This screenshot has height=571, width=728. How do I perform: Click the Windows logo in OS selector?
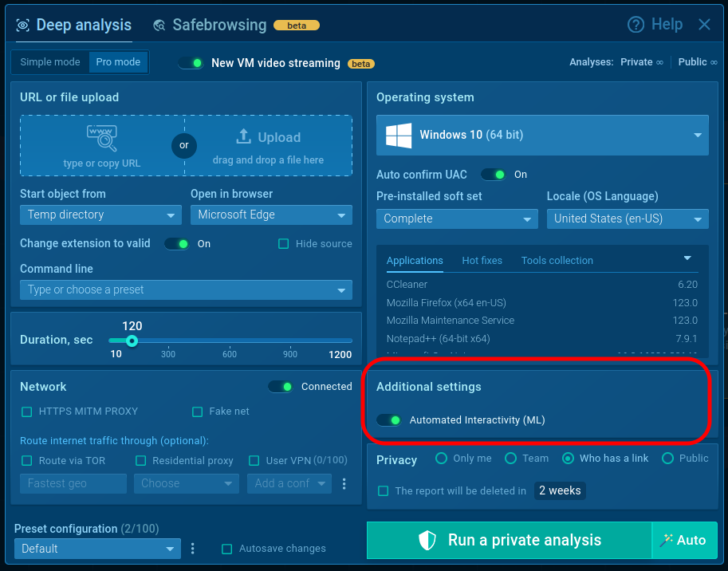coord(398,135)
